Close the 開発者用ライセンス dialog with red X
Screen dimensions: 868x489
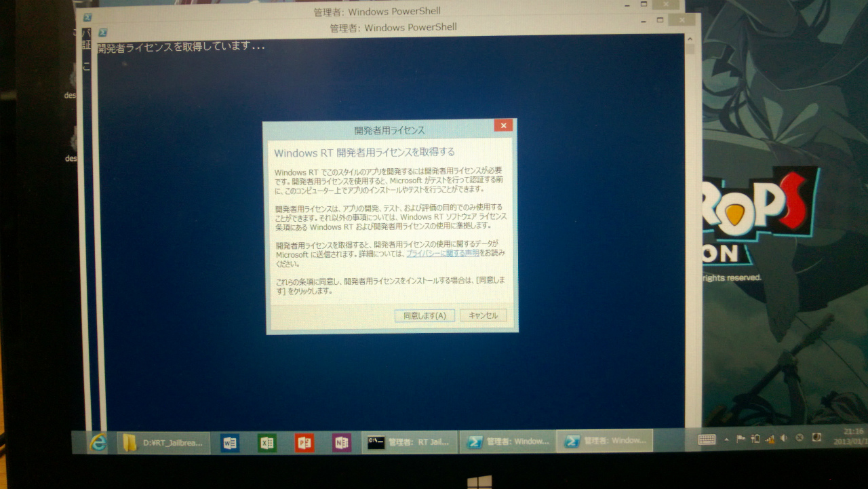click(503, 125)
